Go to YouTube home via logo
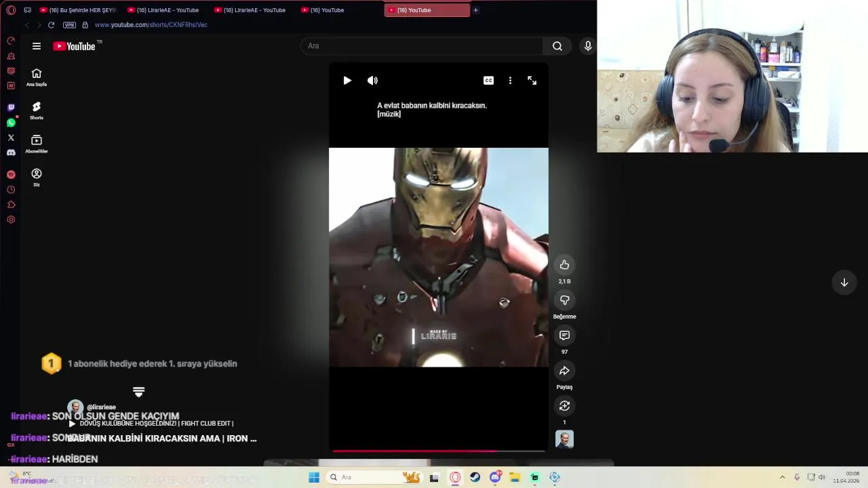Screen dimensions: 868x488 [x=75, y=46]
